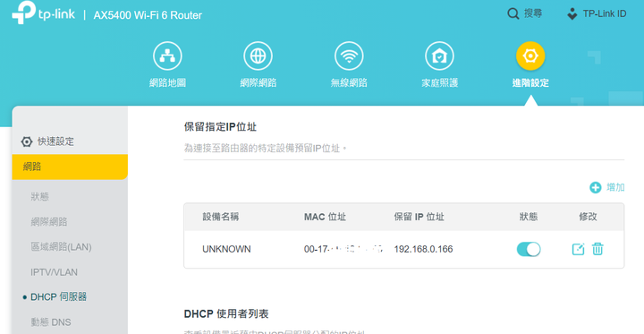
Task: Click the MAC address starting 00-17
Action: (343, 249)
